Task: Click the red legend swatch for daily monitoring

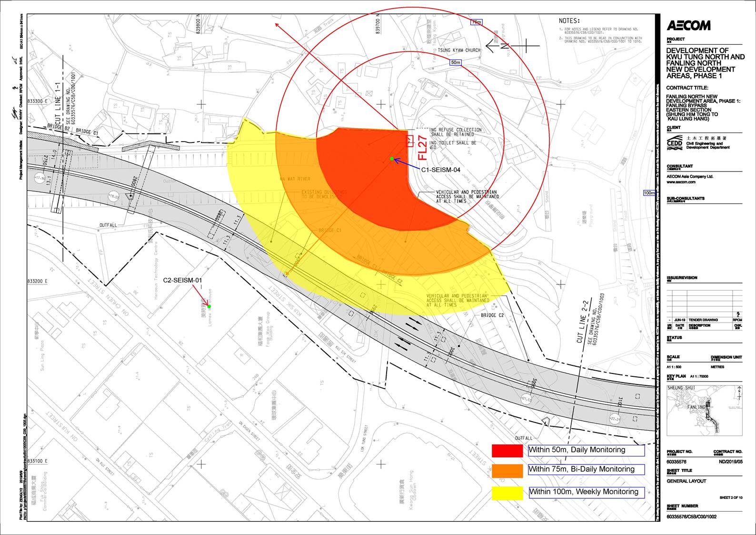Action: pos(507,451)
